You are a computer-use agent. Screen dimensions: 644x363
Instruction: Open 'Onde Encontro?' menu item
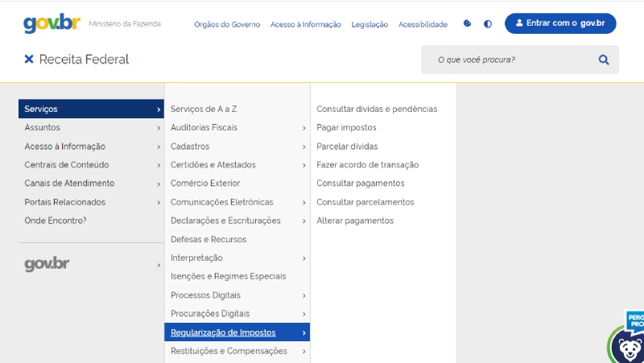(x=91, y=221)
